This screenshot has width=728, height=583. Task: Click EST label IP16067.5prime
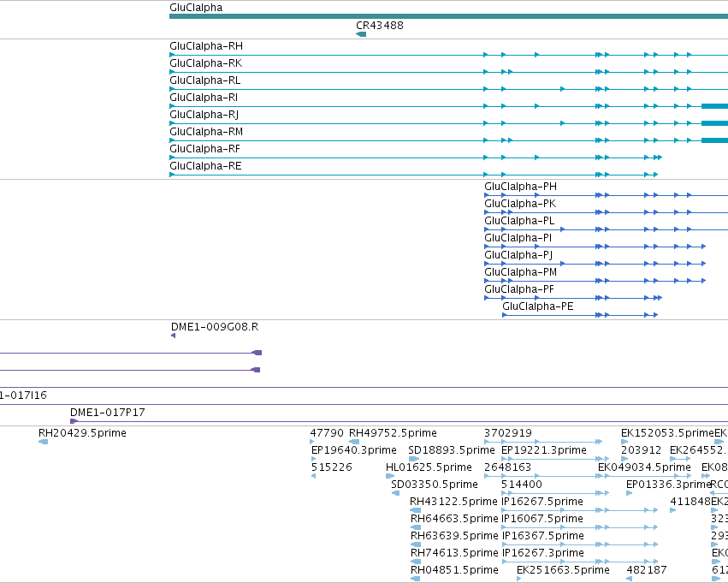pos(542,519)
